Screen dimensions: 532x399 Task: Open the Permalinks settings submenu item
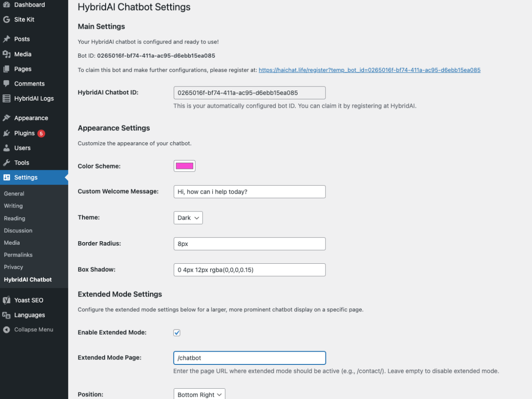click(18, 255)
